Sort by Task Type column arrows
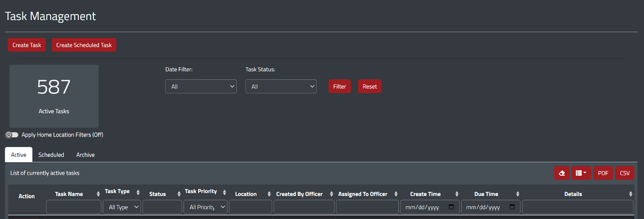 [x=138, y=192]
